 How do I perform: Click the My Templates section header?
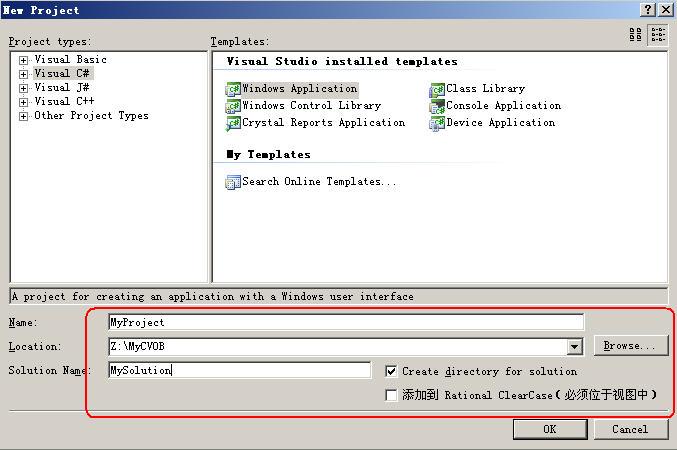tap(269, 154)
